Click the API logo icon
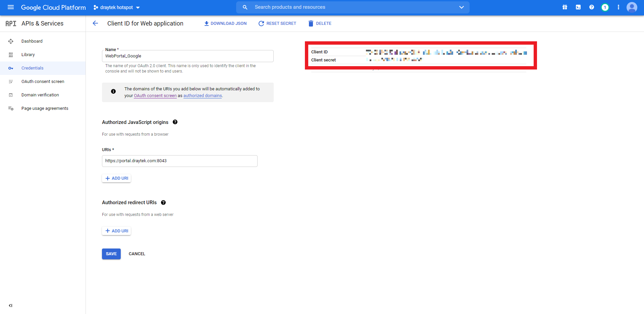The height and width of the screenshot is (314, 644). pyautogui.click(x=11, y=24)
